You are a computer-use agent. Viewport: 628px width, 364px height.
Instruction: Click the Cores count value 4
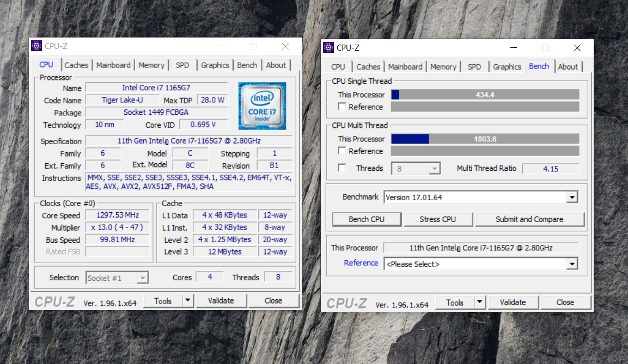(210, 277)
